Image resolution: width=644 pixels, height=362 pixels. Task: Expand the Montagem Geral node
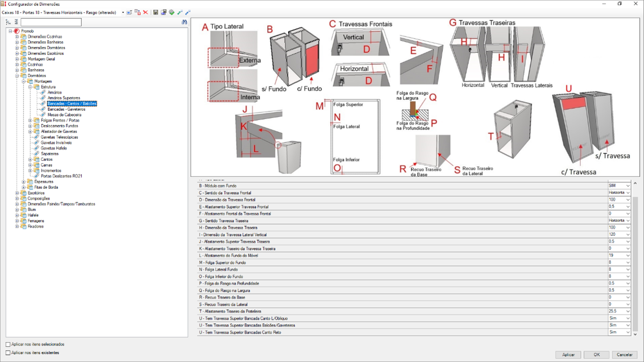click(17, 59)
